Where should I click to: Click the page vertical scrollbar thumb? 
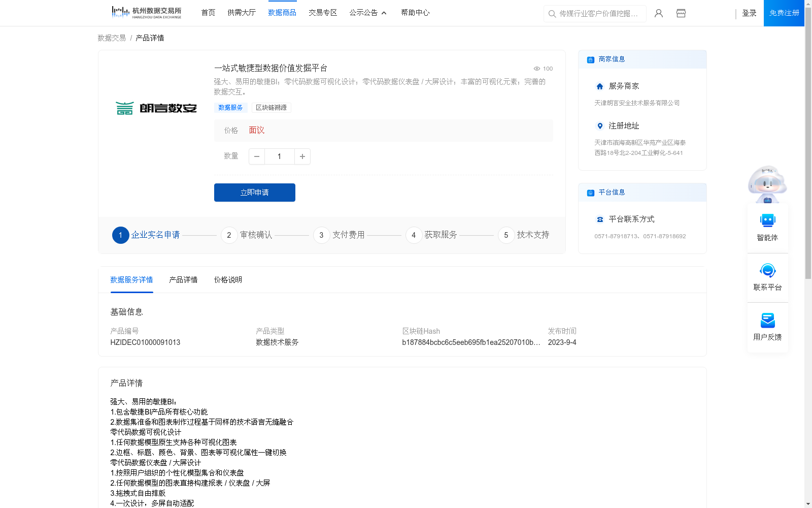808,143
